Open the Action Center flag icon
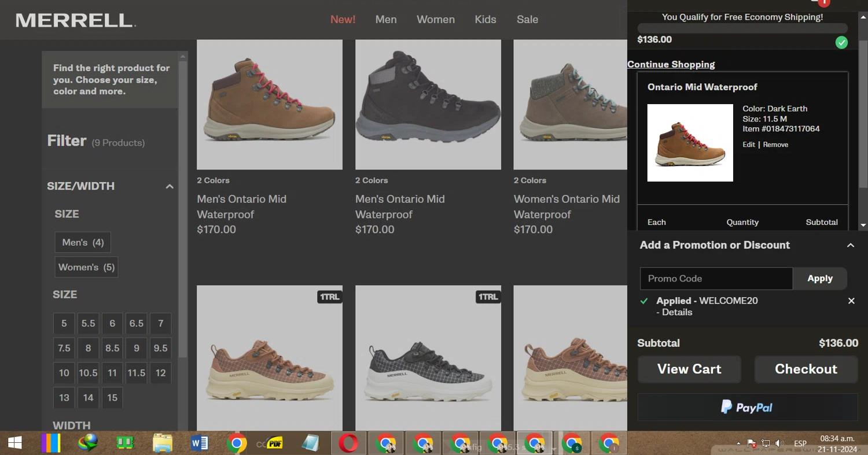 [752, 443]
